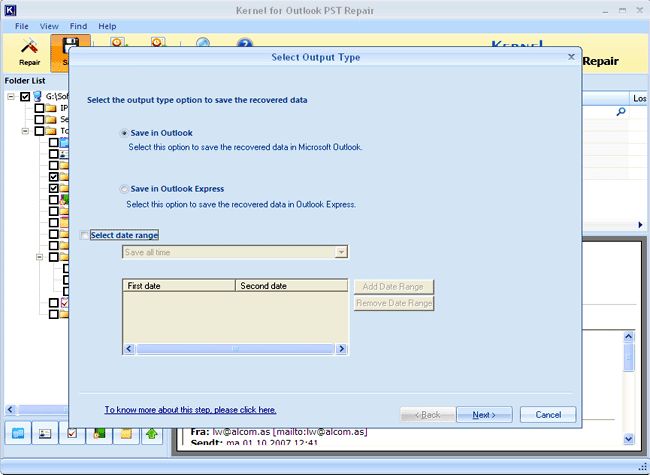
Task: Open the Find menu
Action: point(78,26)
